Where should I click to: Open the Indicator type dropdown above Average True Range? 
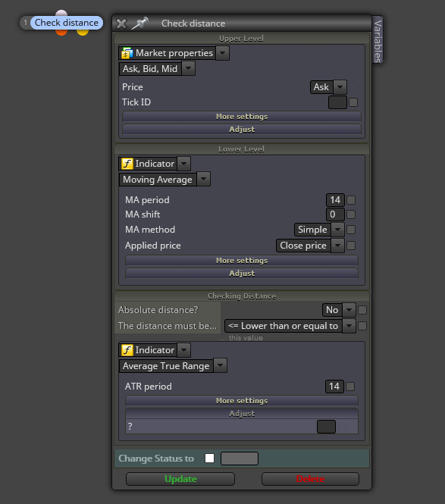point(184,350)
